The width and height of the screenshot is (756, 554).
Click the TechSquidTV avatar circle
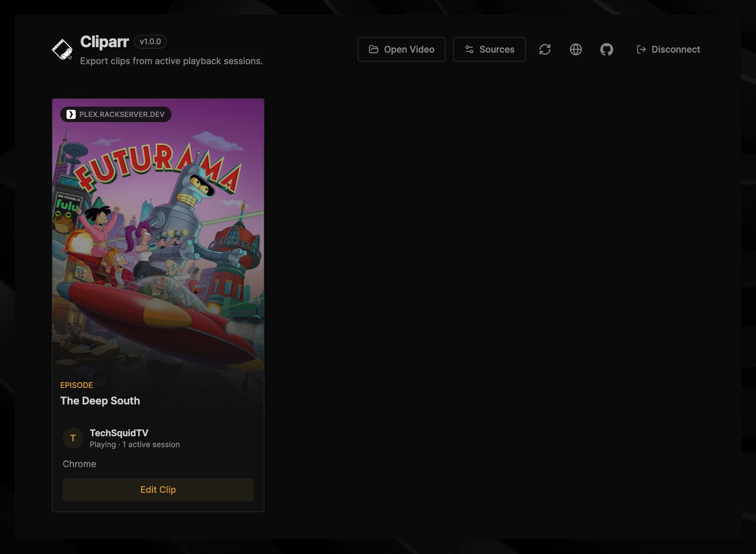tap(73, 438)
